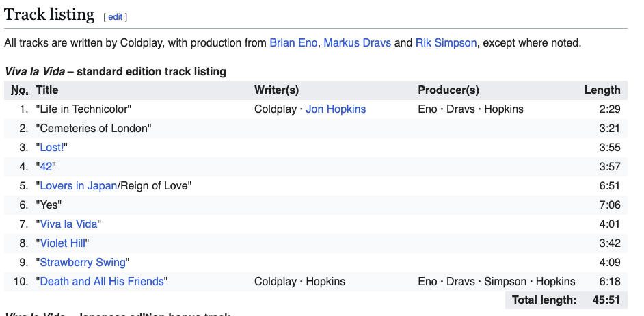Screen dimensions: 644x316
Task: Click the 3:21 length value
Action: [610, 128]
